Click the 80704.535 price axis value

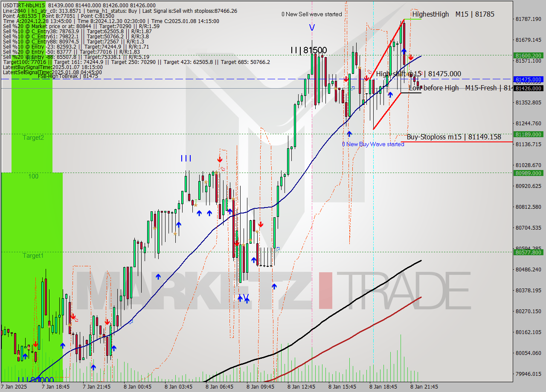(x=529, y=228)
